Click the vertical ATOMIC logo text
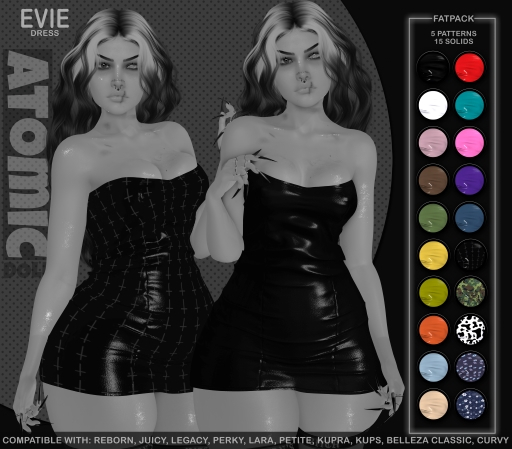Image resolution: width=512 pixels, height=449 pixels. (27, 155)
